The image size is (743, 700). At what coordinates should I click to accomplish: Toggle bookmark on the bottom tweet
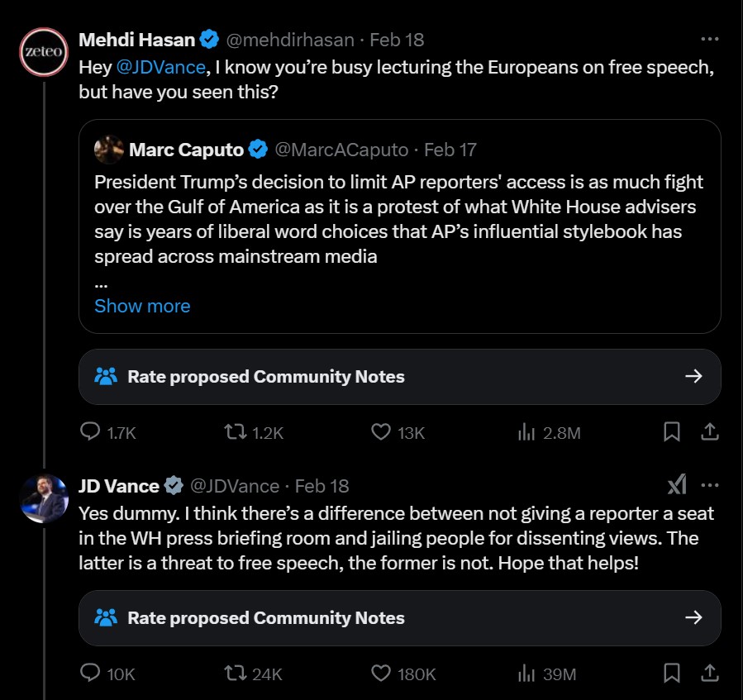pyautogui.click(x=672, y=674)
